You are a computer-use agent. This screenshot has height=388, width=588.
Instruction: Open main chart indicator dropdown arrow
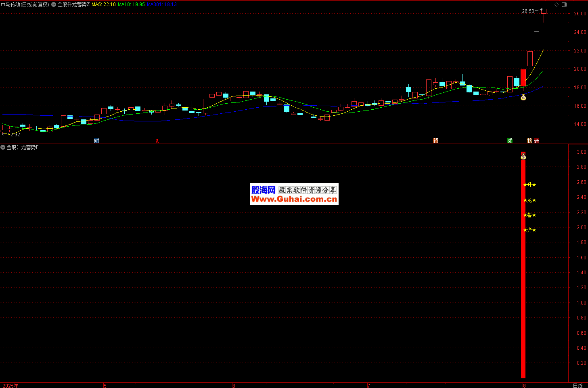pyautogui.click(x=54, y=4)
